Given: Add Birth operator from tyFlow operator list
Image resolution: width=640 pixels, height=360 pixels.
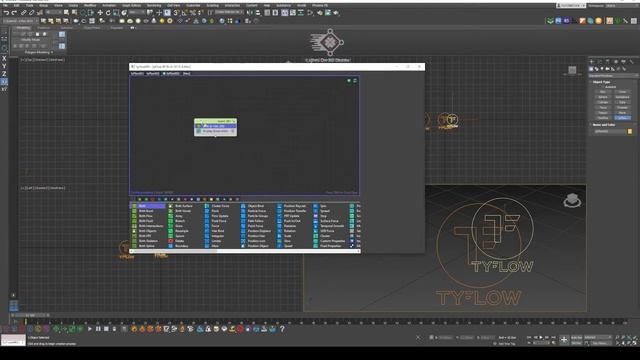Looking at the screenshot, I should click(148, 206).
